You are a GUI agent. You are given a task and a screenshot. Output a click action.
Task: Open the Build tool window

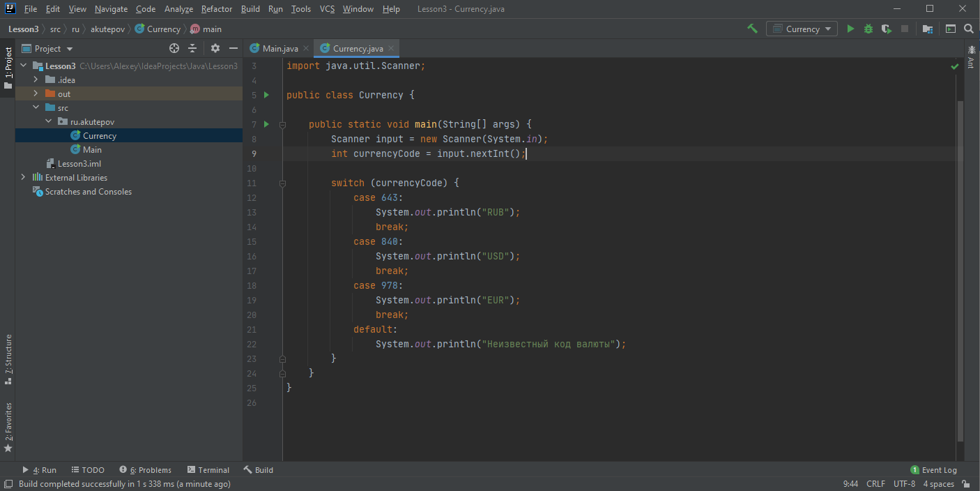pos(259,470)
